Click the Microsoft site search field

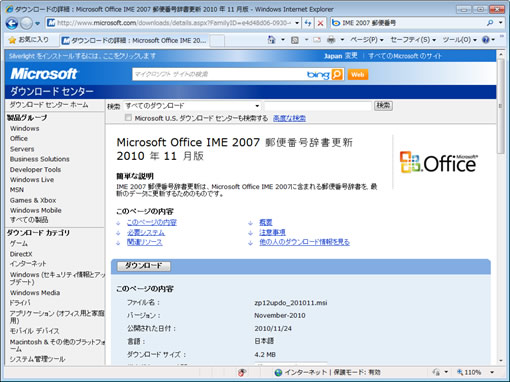219,74
